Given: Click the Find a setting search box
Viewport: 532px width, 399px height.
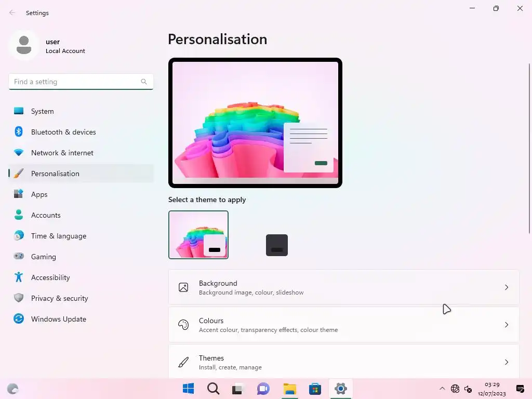Looking at the screenshot, I should pyautogui.click(x=81, y=82).
